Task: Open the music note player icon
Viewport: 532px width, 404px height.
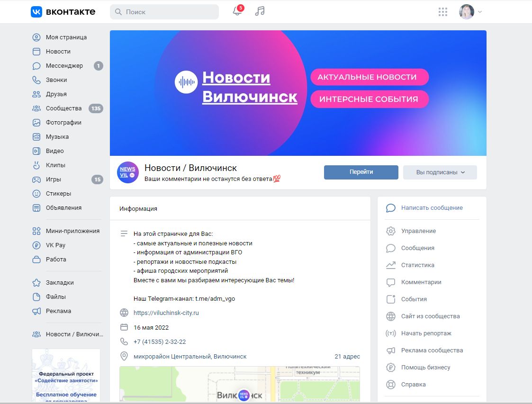Action: point(260,11)
